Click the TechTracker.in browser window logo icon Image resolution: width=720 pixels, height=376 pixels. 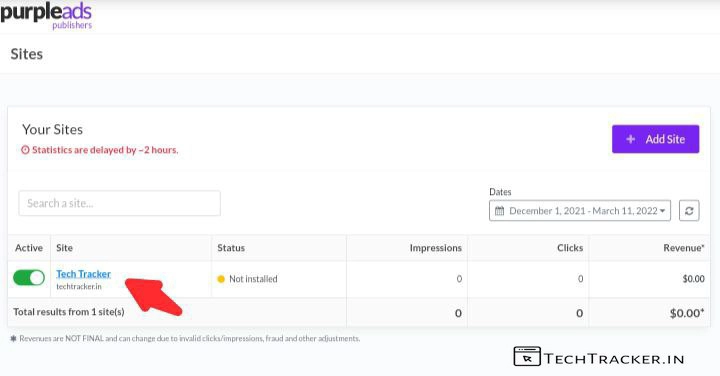tap(527, 357)
